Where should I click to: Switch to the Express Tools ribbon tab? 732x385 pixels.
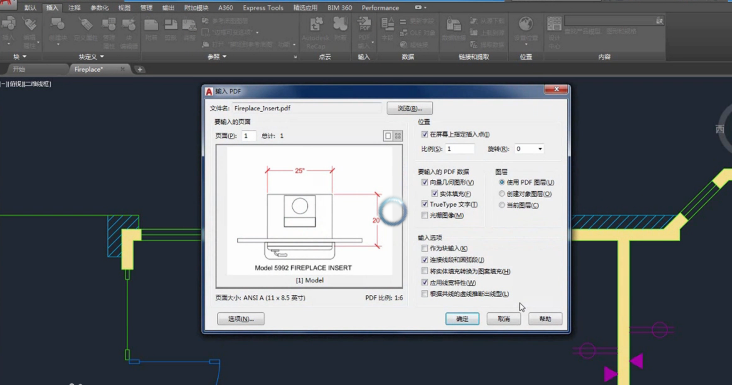[x=263, y=8]
